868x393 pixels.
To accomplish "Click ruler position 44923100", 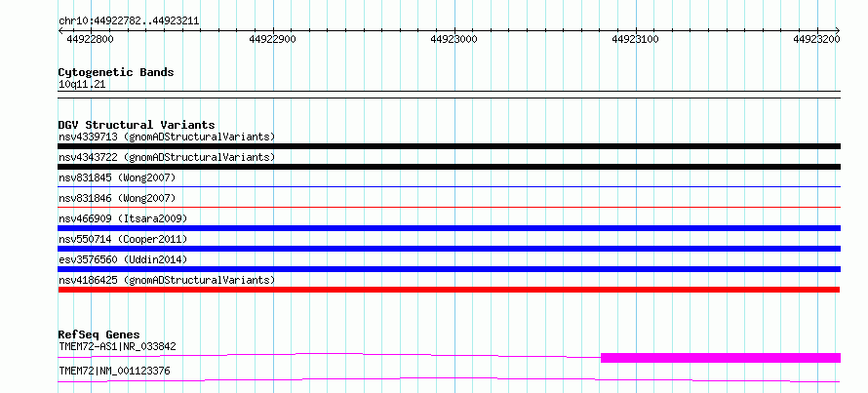I will tap(635, 39).
